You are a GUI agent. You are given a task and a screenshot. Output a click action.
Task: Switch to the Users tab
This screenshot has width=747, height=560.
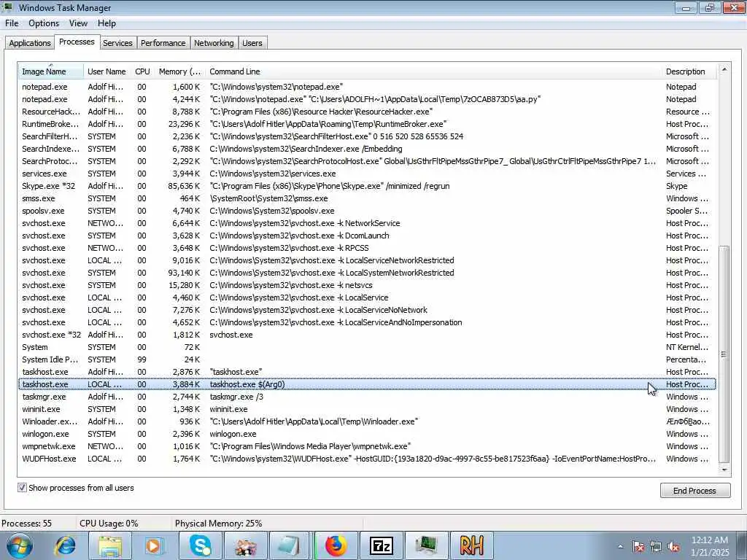coord(252,43)
